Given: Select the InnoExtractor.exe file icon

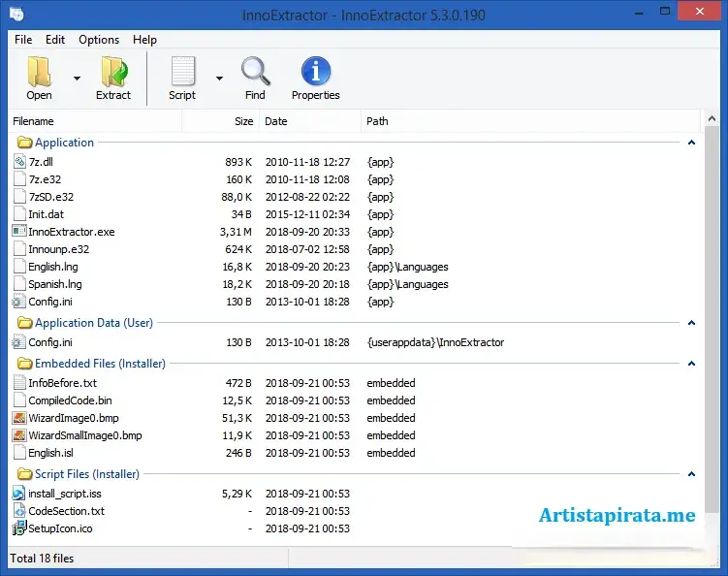Looking at the screenshot, I should 19,232.
